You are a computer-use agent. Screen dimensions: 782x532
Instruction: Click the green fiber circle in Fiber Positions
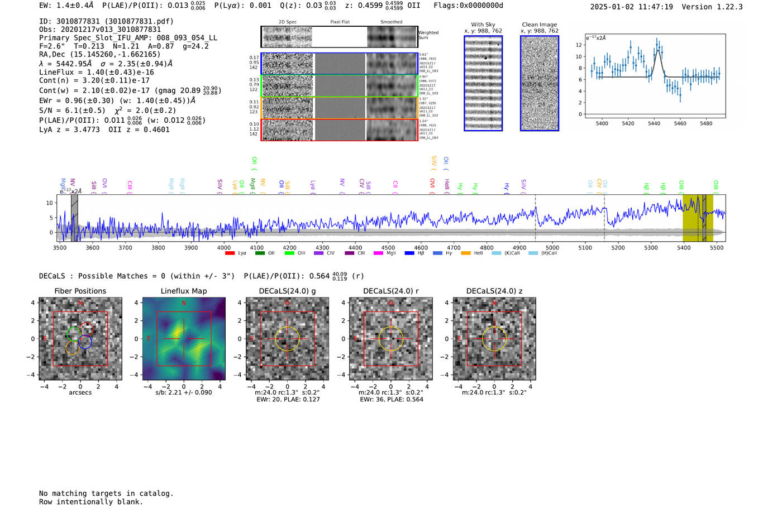[73, 334]
